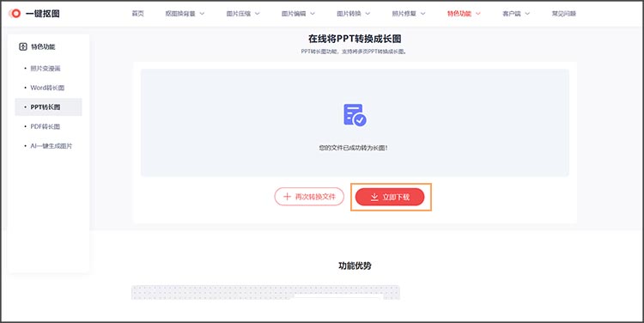The height and width of the screenshot is (323, 644).
Task: Select Word转长图 in the sidebar
Action: [x=48, y=88]
